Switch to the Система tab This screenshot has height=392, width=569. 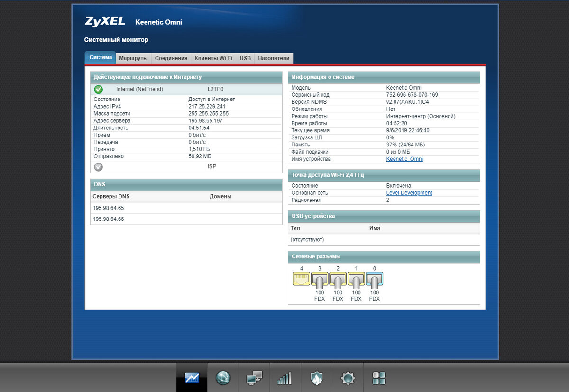[x=101, y=58]
